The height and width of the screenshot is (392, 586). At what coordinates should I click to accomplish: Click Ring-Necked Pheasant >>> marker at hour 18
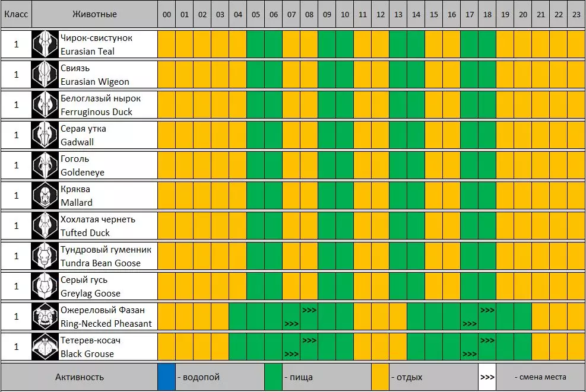pyautogui.click(x=487, y=310)
